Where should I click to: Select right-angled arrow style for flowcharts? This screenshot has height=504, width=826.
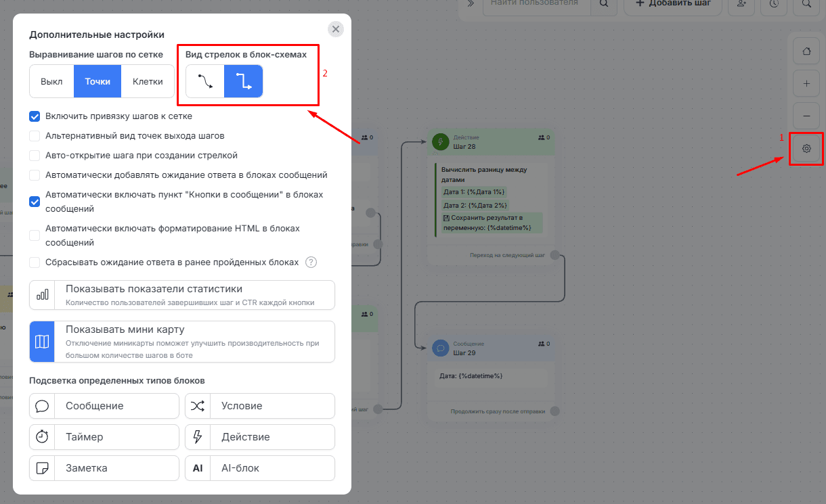tap(244, 82)
